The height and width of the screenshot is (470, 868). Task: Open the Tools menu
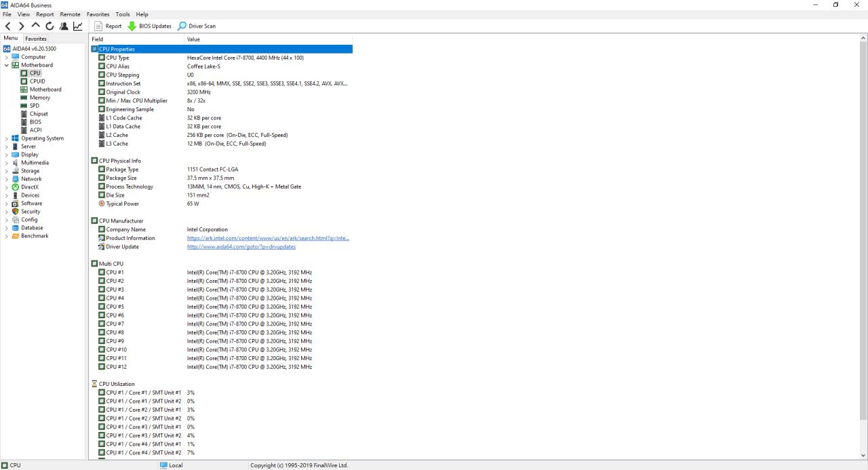[123, 14]
